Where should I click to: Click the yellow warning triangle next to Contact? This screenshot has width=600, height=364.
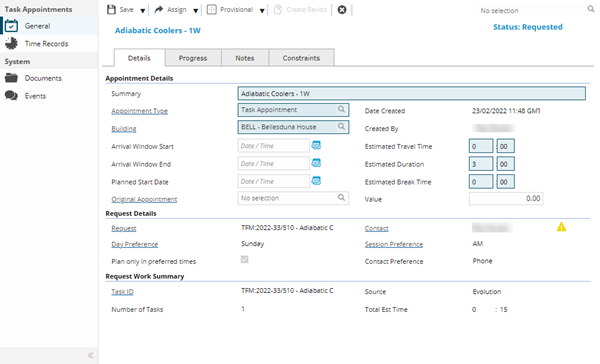tap(561, 227)
